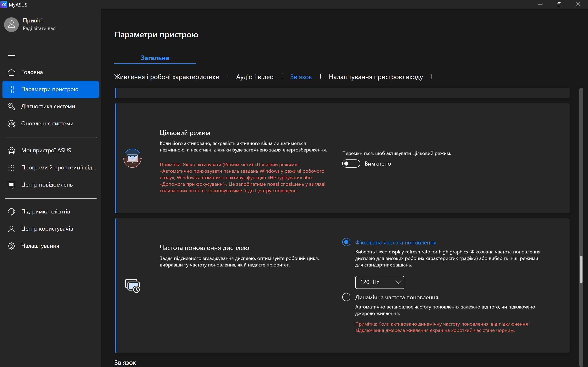Jump to Живлення і робочі характеристики section
The width and height of the screenshot is (588, 367).
click(167, 77)
